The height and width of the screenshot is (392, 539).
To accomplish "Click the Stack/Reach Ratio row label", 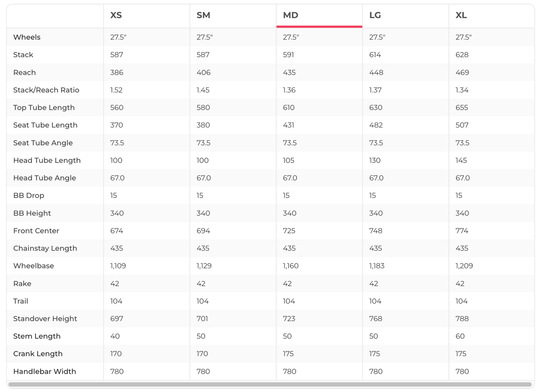I will [46, 90].
